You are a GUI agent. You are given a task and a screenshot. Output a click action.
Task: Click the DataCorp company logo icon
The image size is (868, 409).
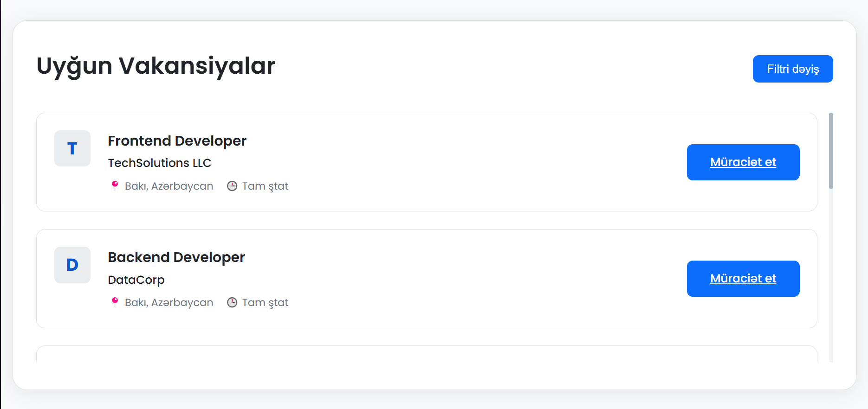pyautogui.click(x=72, y=265)
